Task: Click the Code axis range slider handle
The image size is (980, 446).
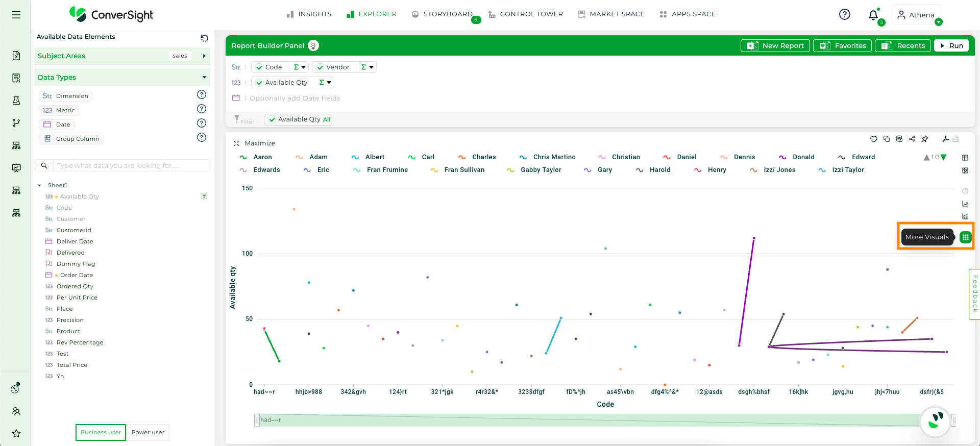Action: pos(257,420)
